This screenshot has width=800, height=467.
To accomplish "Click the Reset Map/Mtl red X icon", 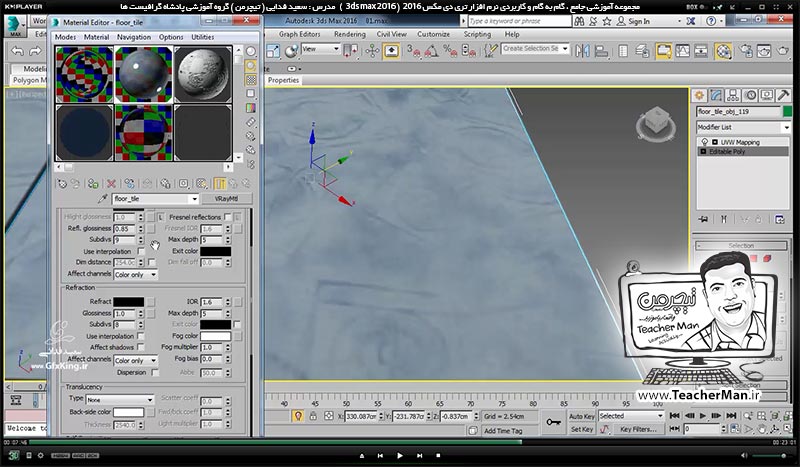I will click(111, 183).
